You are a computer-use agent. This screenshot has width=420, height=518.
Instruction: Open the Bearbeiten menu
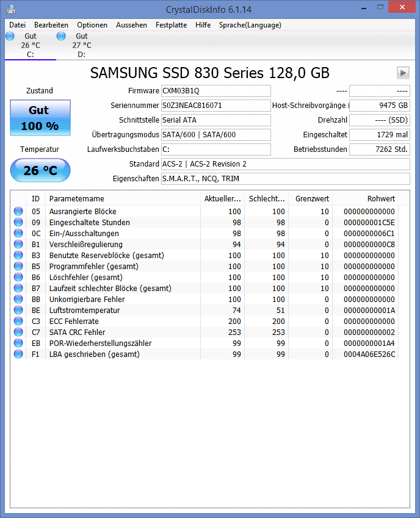pyautogui.click(x=51, y=25)
